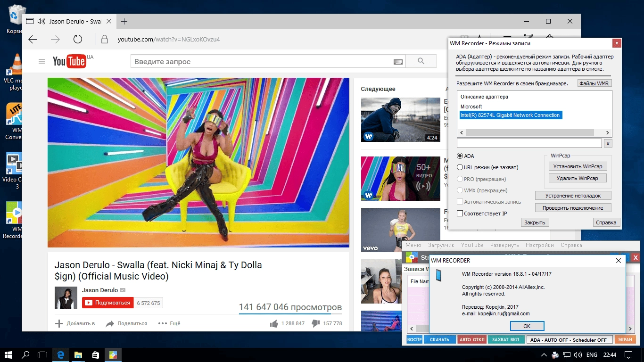Click the suggested video thumbnail with 4:24 duration
The image size is (644, 362).
(401, 120)
